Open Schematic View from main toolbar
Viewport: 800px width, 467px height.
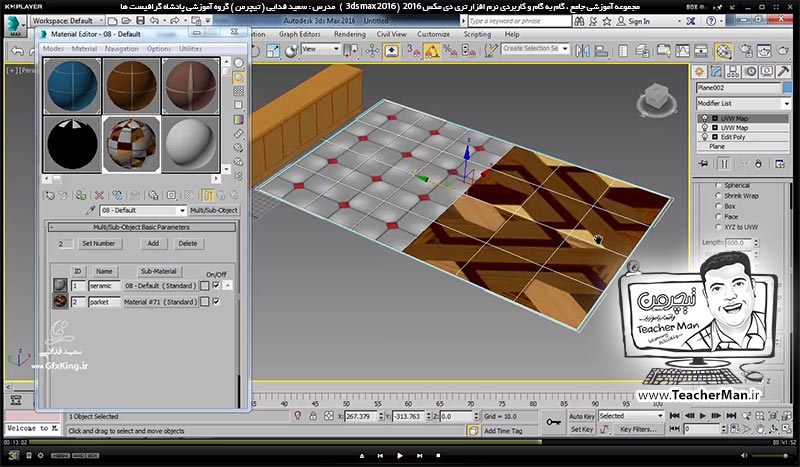701,51
